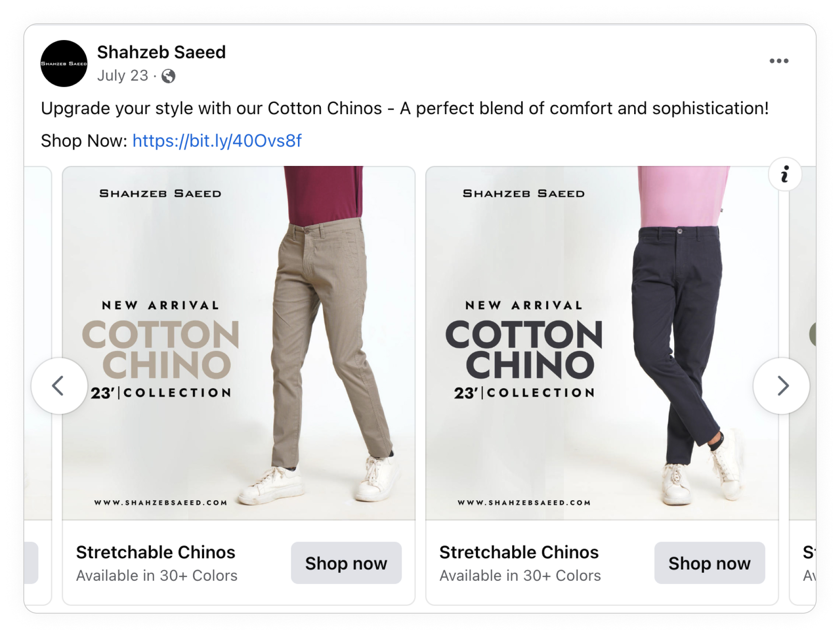This screenshot has width=840, height=637.
Task: Open the July 23 post timestamp
Action: tap(124, 75)
